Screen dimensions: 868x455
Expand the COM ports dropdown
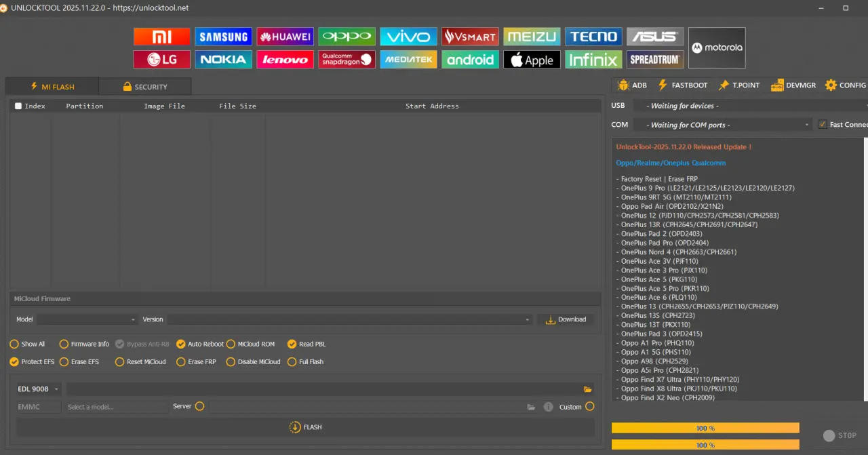click(x=722, y=125)
